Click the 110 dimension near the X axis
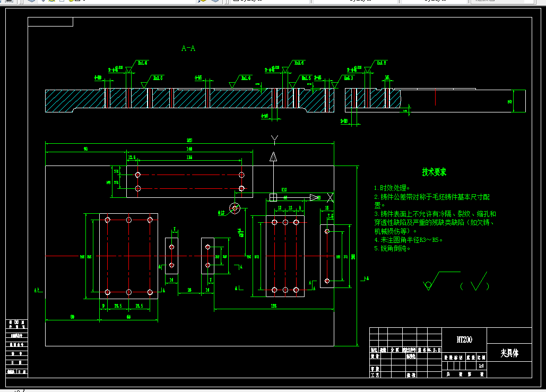 pyautogui.click(x=284, y=190)
